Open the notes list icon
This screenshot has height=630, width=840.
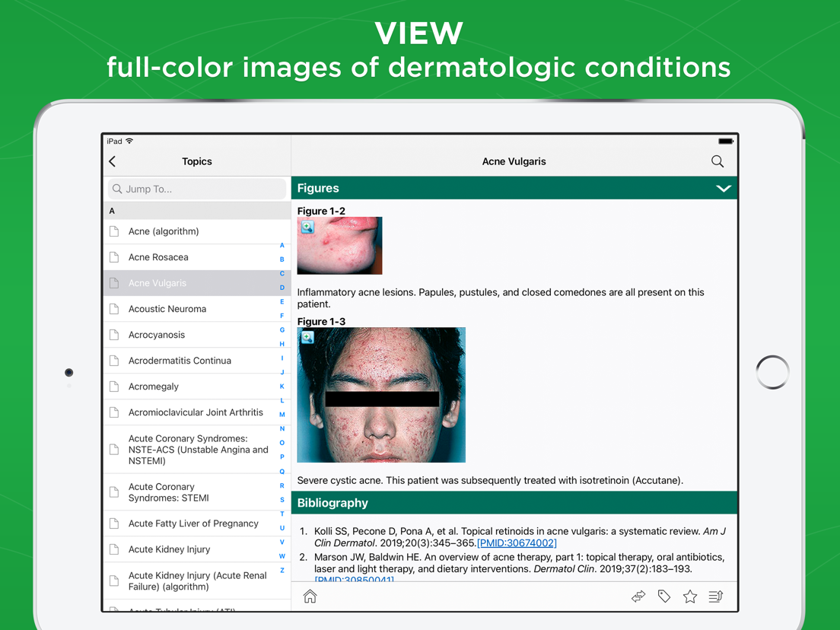tap(716, 597)
